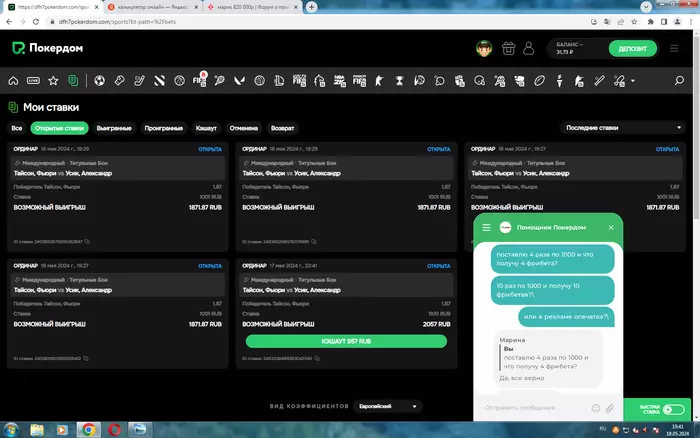This screenshot has width=700, height=438.
Task: Open the green My Bets icon
Action: [73, 81]
